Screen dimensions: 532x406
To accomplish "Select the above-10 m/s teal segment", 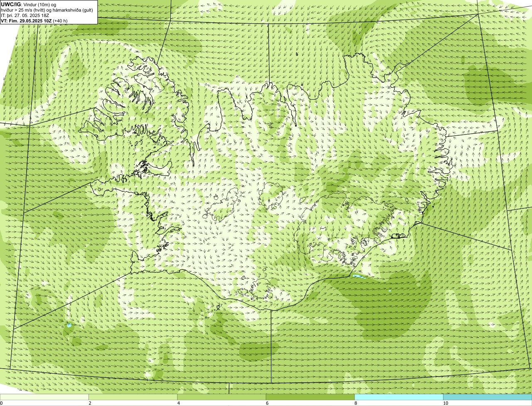I will coord(488,397).
